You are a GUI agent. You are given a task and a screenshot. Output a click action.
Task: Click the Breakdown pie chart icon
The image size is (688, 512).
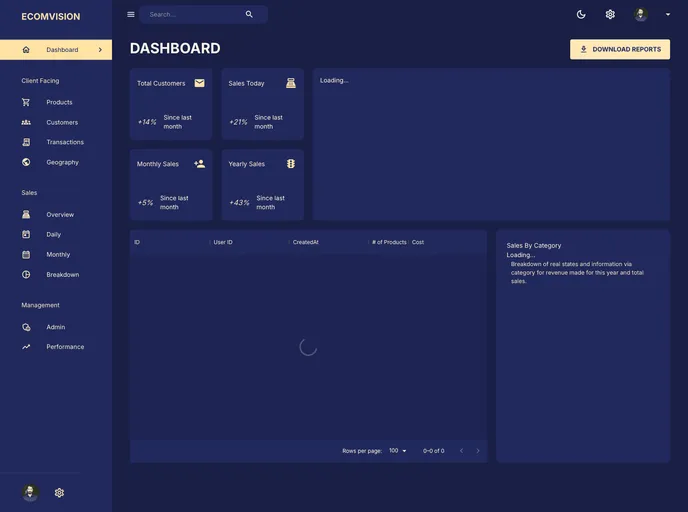click(26, 275)
